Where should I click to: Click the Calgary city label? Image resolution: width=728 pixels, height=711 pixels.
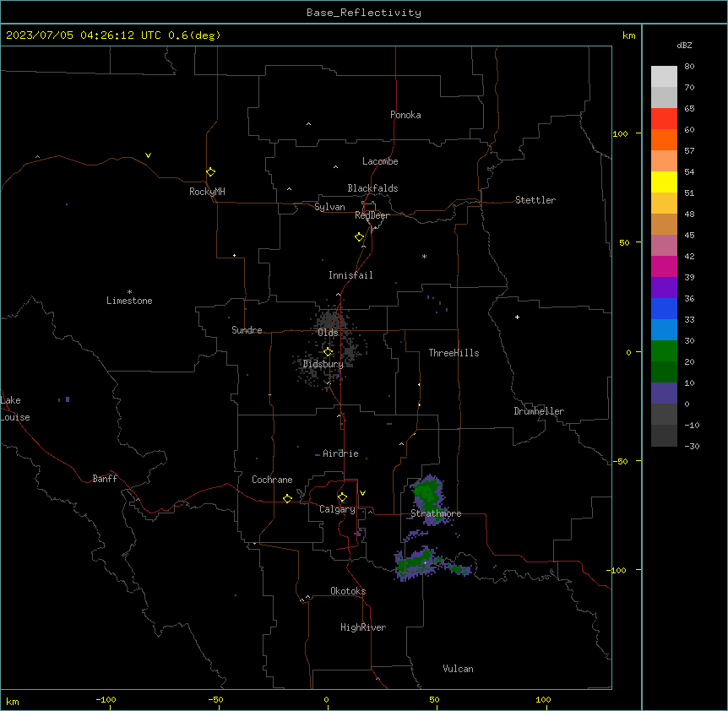point(337,509)
